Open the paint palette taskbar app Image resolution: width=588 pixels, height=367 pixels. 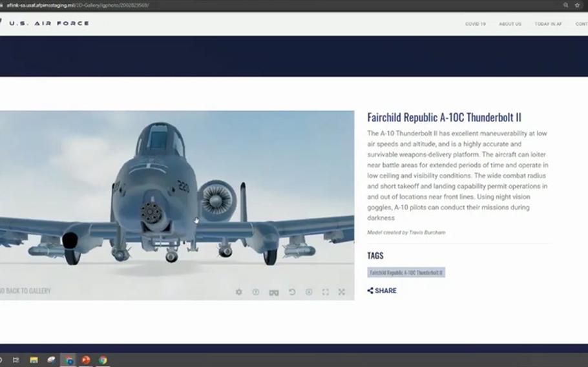52,360
